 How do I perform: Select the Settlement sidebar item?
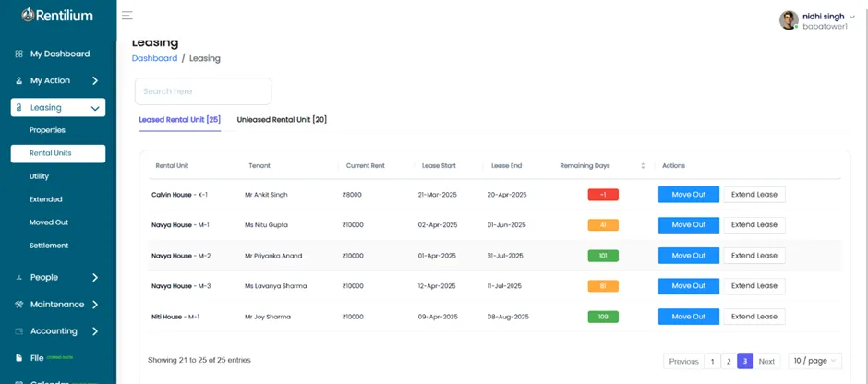(x=49, y=246)
